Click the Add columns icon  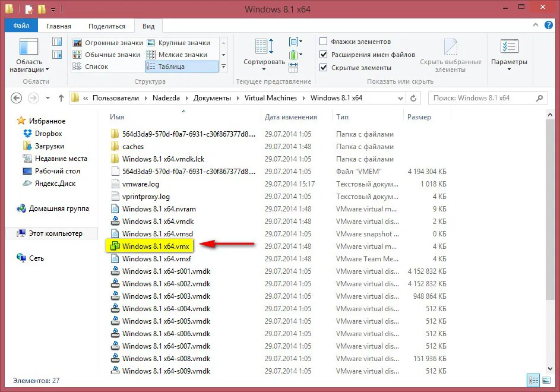(x=295, y=55)
